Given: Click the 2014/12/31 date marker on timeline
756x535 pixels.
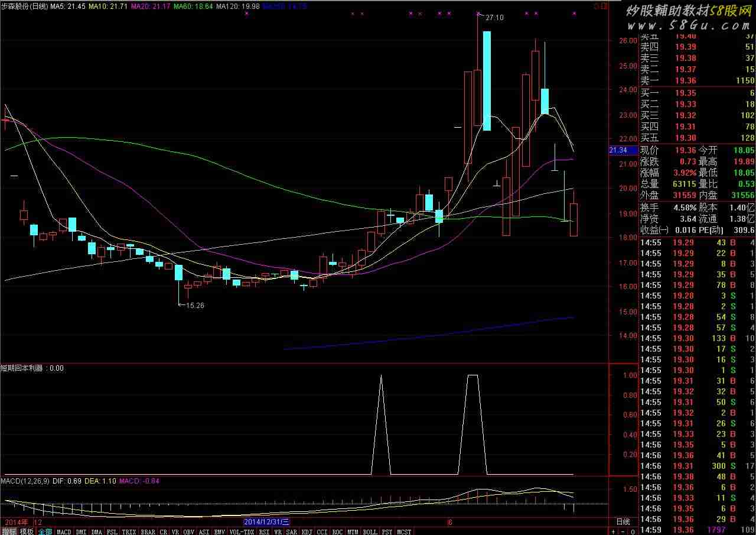Looking at the screenshot, I should (266, 522).
